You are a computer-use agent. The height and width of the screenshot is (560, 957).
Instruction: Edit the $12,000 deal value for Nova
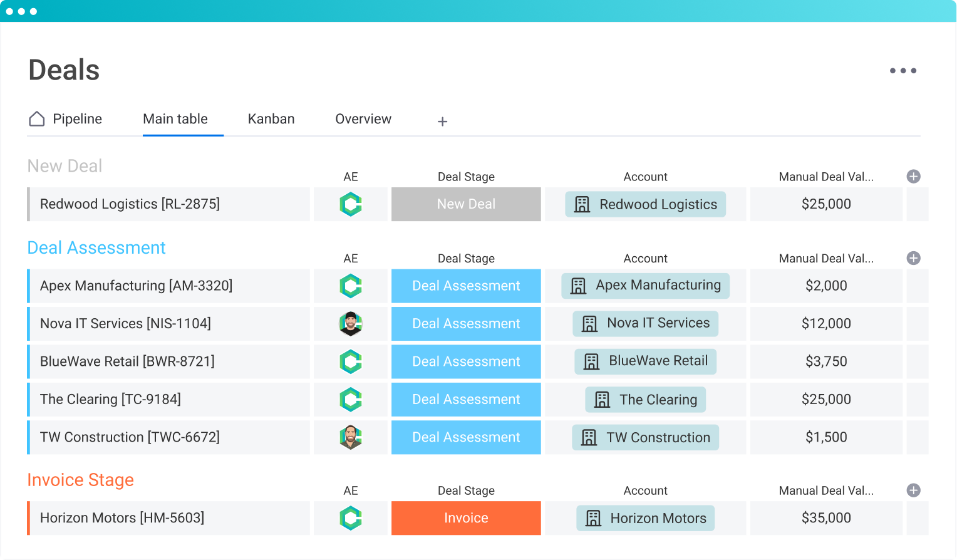[x=825, y=324]
